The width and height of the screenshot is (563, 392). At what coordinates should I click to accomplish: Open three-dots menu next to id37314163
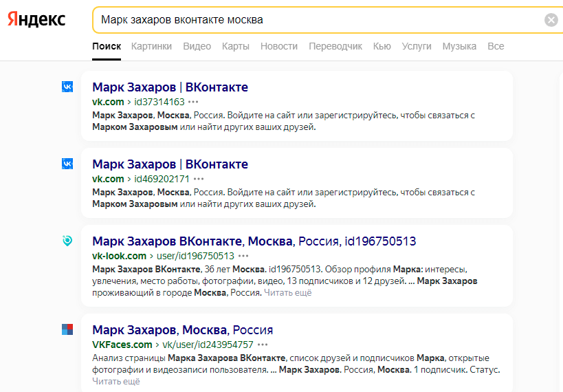click(x=193, y=102)
